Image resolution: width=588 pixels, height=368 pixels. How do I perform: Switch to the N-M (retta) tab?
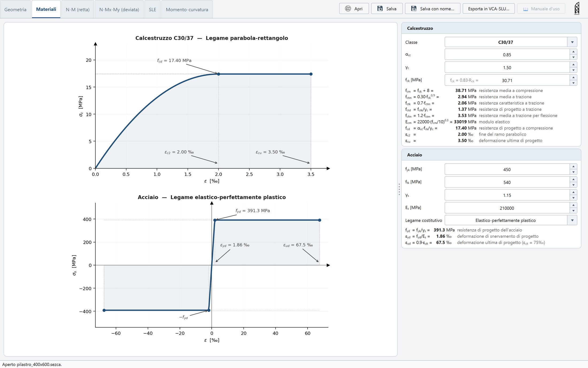78,9
